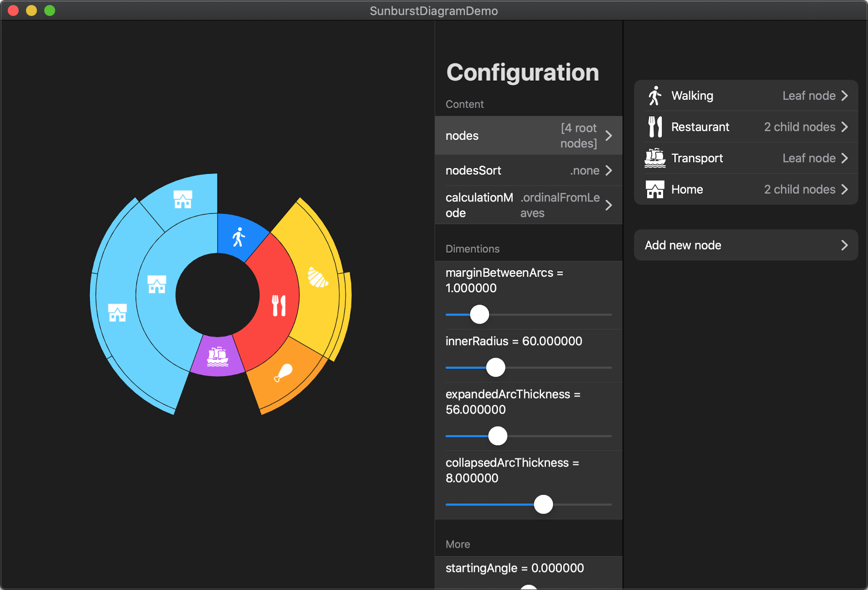Image resolution: width=868 pixels, height=590 pixels.
Task: Click the expandedArcThickness slider handle
Action: [497, 436]
